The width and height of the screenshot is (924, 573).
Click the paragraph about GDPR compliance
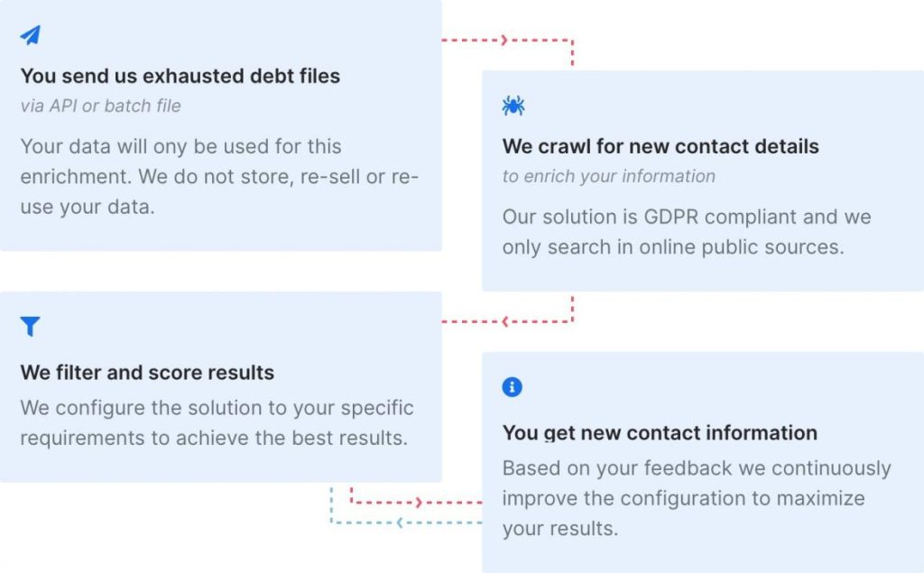(x=686, y=232)
